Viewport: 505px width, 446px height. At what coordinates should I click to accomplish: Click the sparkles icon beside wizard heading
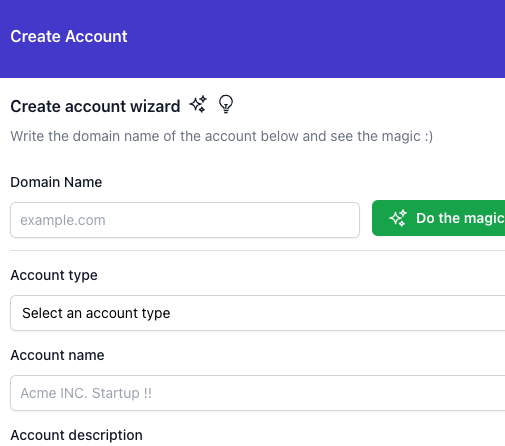coord(198,104)
